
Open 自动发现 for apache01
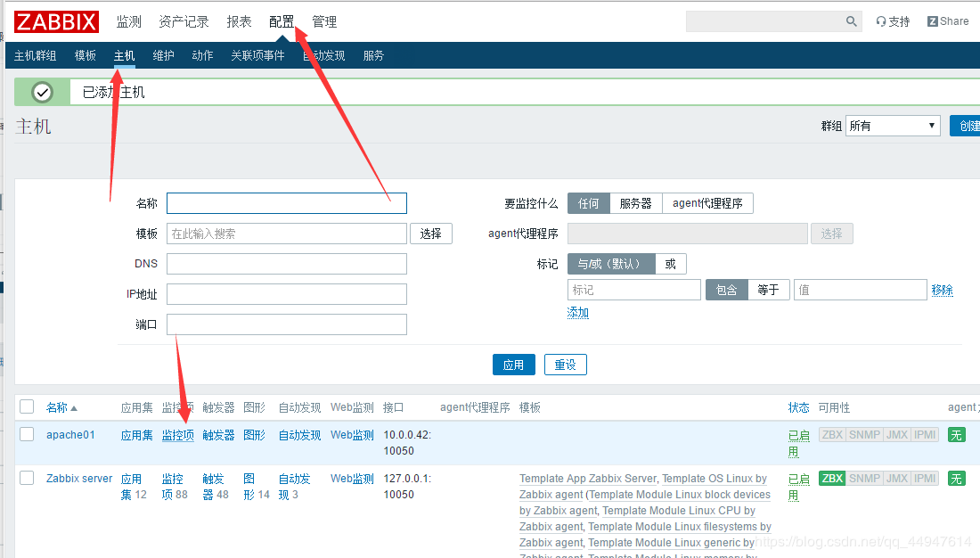[300, 435]
